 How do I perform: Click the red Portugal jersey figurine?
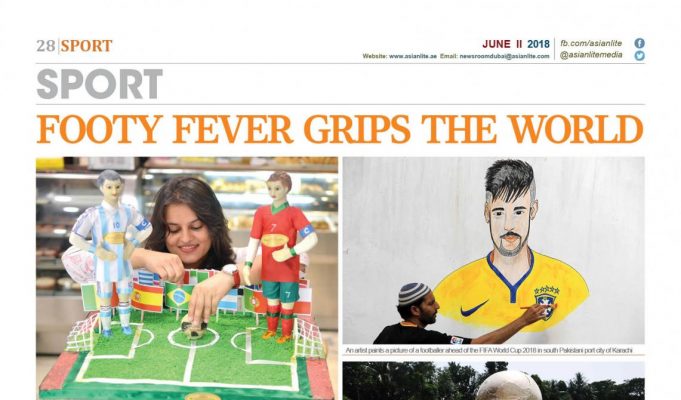tap(281, 255)
